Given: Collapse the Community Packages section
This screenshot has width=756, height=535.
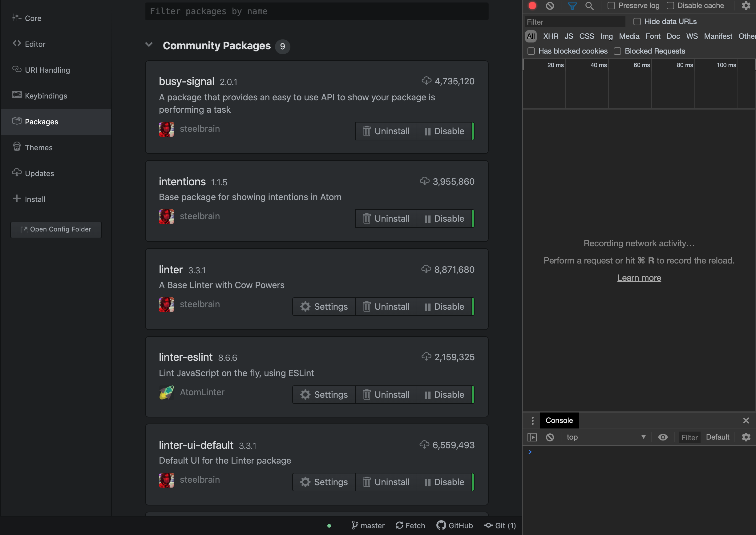Looking at the screenshot, I should coord(149,44).
